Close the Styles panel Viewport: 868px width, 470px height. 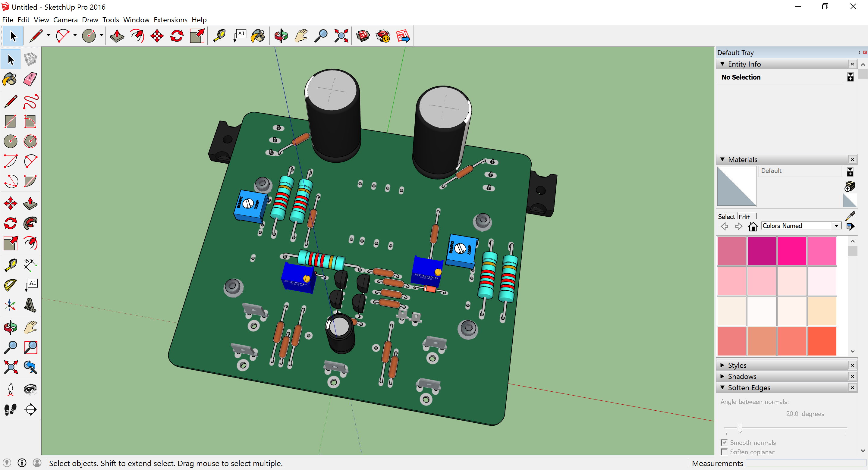(x=852, y=365)
